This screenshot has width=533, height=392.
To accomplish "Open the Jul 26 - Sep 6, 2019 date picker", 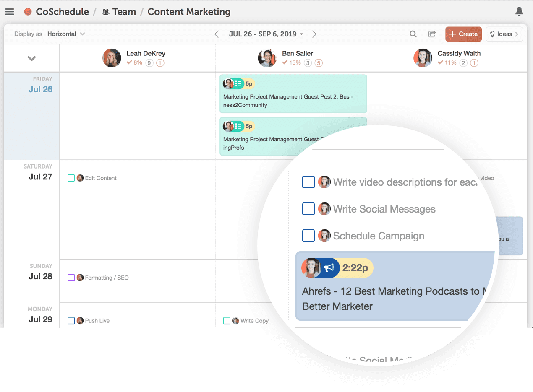I will point(266,34).
